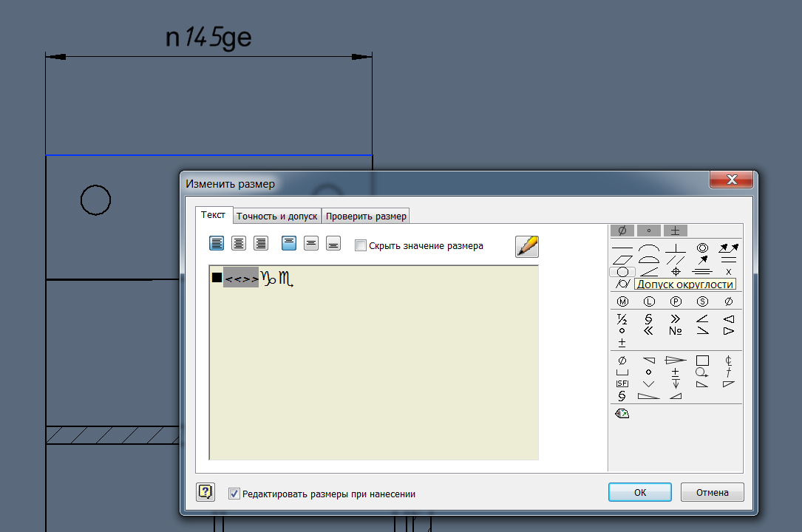Insert the counterbore symbol

click(x=622, y=372)
